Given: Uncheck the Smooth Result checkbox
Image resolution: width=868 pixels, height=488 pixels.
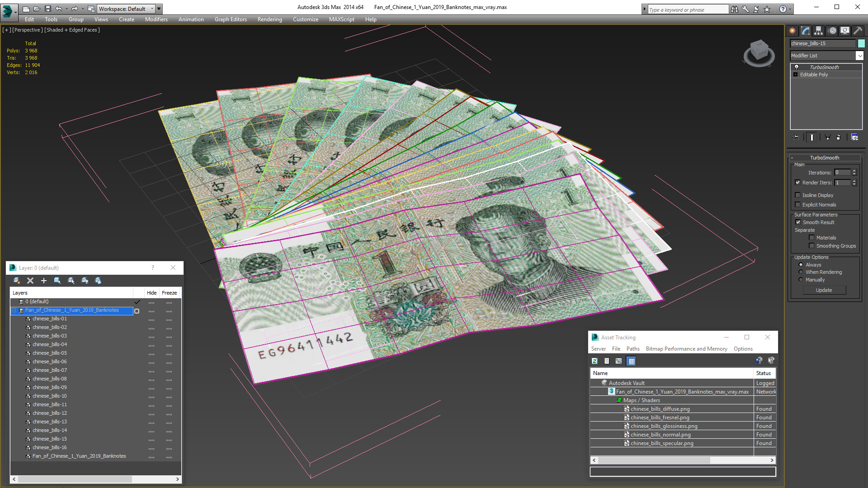Looking at the screenshot, I should [798, 222].
